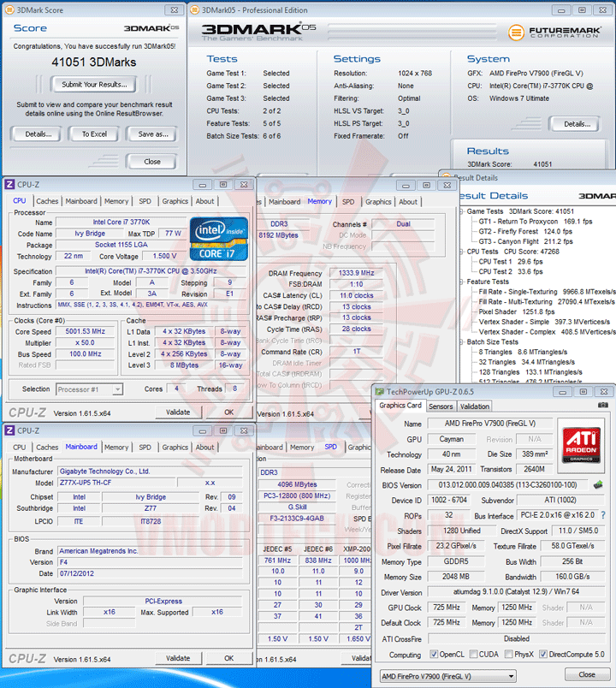Click the GPU-Z camera screenshot icon

click(603, 405)
